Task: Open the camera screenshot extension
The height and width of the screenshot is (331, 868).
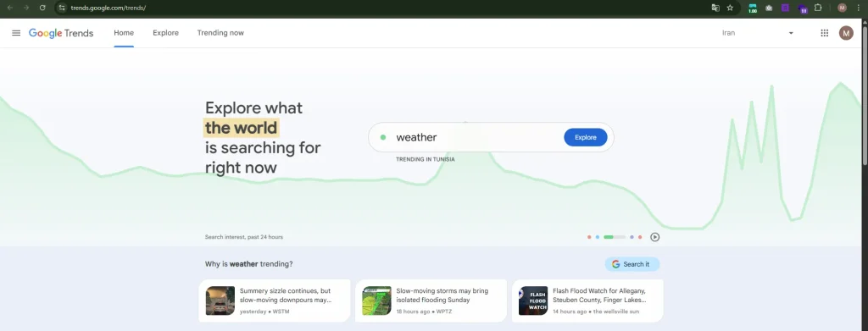Action: pos(769,8)
